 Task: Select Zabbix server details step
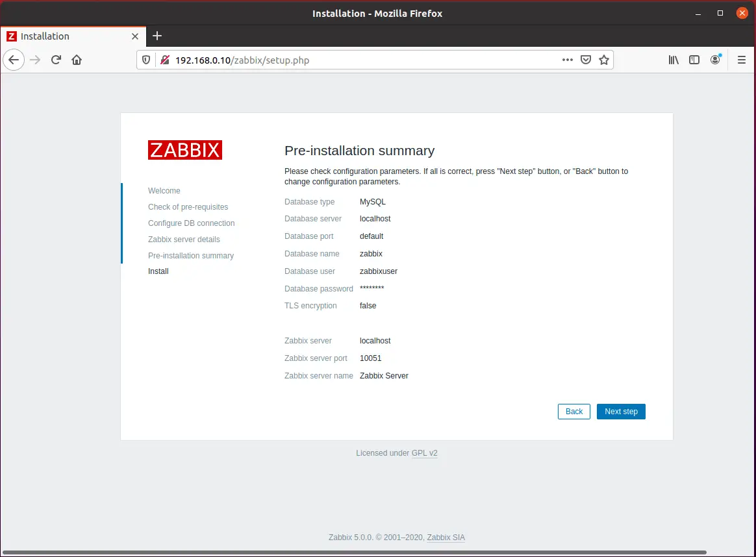(x=184, y=240)
